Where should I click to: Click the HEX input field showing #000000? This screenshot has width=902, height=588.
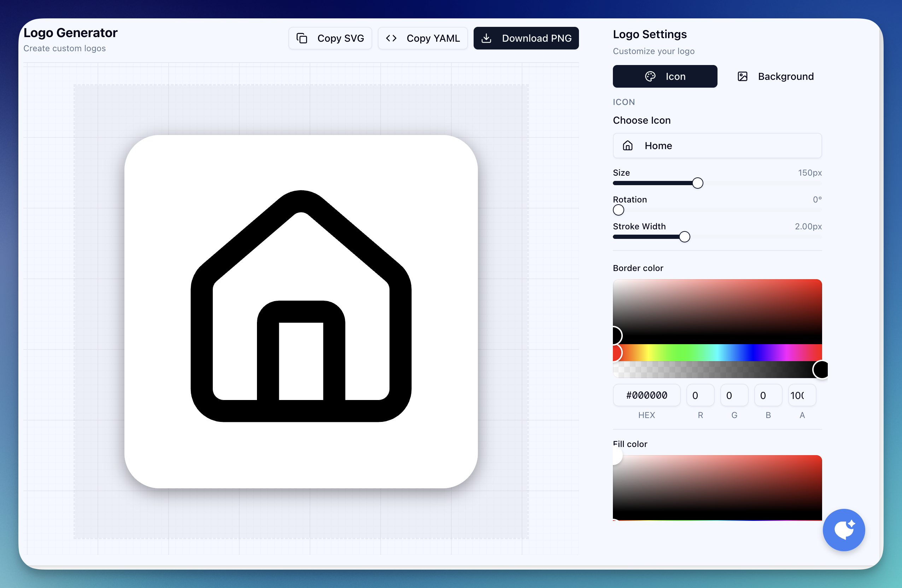(x=646, y=395)
